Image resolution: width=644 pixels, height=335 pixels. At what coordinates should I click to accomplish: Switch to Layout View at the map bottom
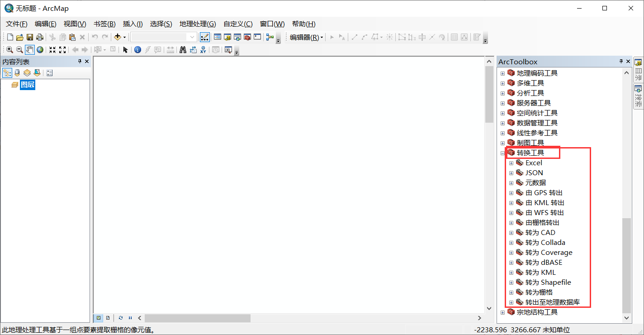tap(108, 318)
